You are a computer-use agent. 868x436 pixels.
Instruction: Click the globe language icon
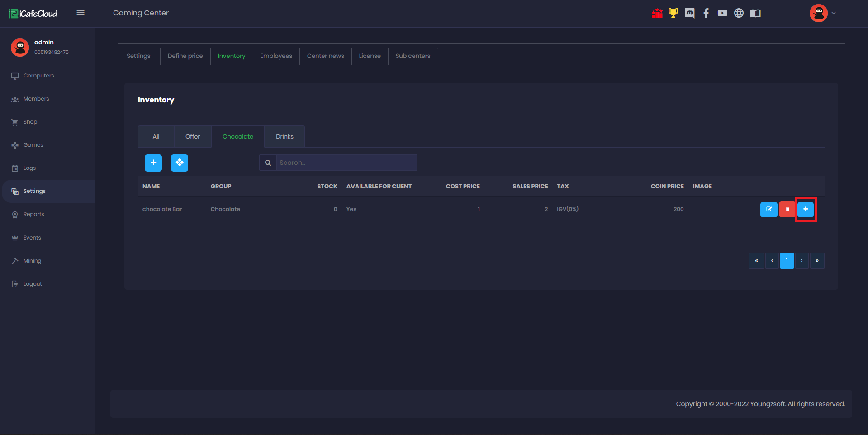coord(739,13)
